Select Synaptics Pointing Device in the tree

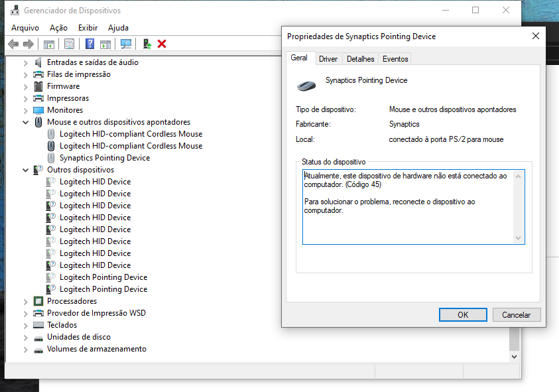(104, 158)
